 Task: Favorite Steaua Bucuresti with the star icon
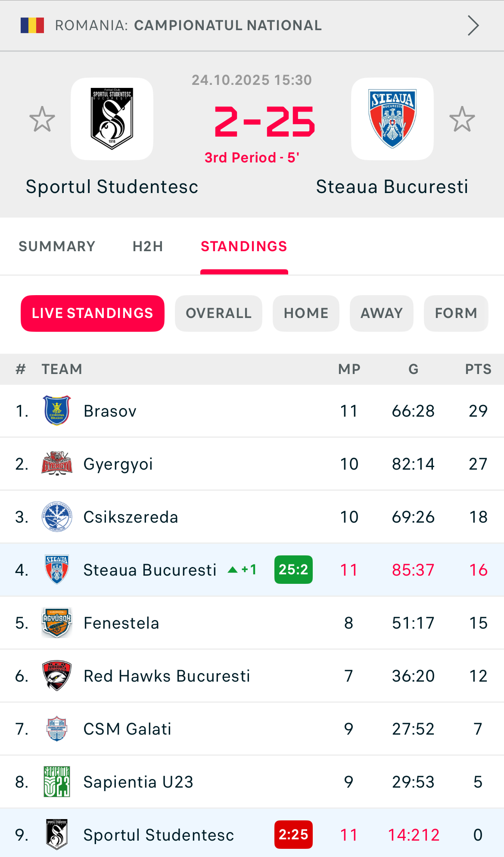tap(462, 119)
